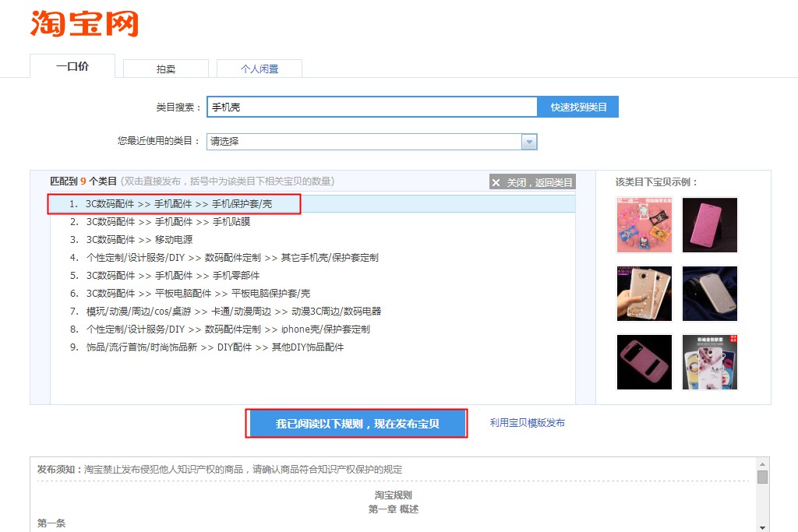Select category 手机零部件
Image resolution: width=798 pixels, height=532 pixels.
point(313,276)
